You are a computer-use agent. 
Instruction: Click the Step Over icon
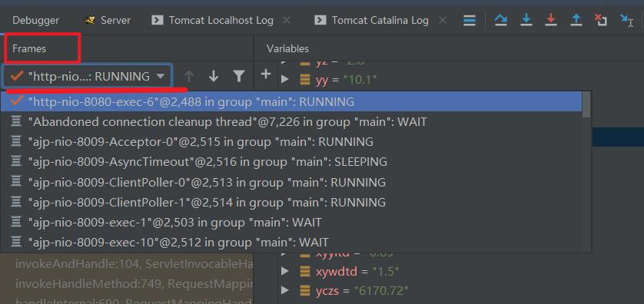(500, 20)
